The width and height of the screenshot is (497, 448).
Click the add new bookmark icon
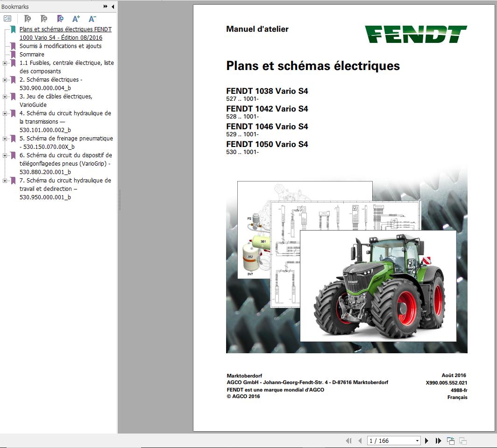(44, 19)
